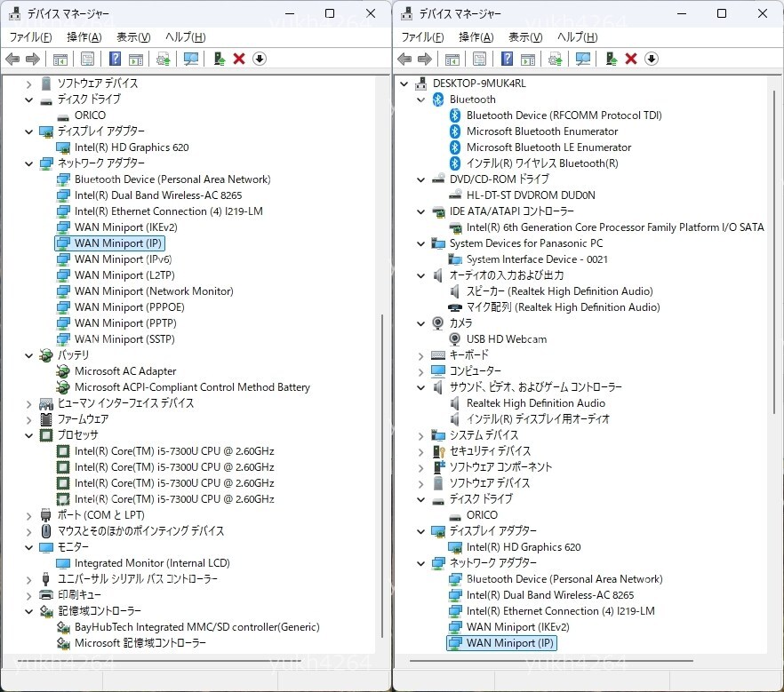Select スピーカー (Realtek High Definition Audio)
The image size is (784, 692).
(559, 291)
